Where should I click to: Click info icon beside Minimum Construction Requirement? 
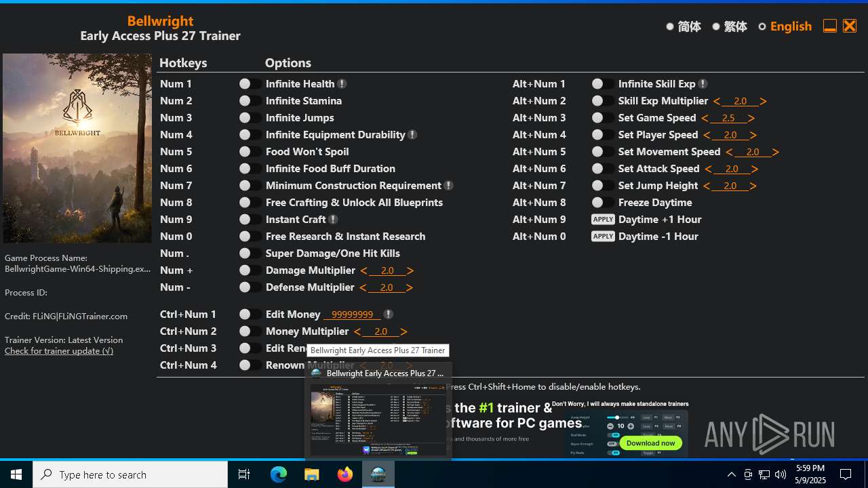tap(449, 186)
